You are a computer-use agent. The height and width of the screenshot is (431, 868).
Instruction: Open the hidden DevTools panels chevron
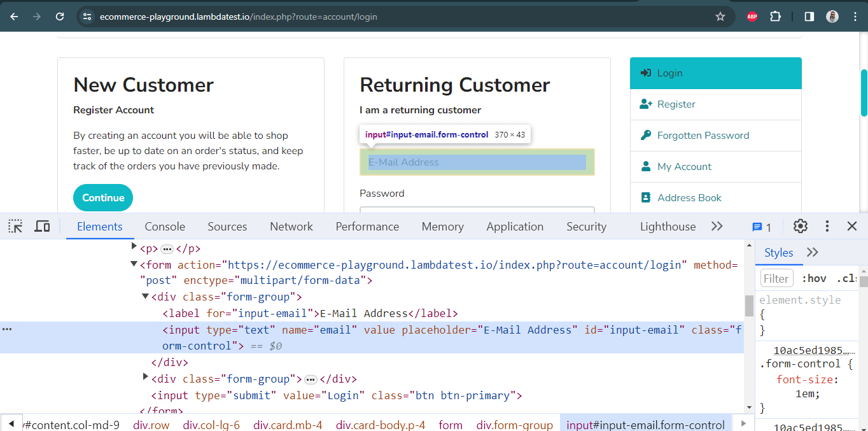click(717, 226)
